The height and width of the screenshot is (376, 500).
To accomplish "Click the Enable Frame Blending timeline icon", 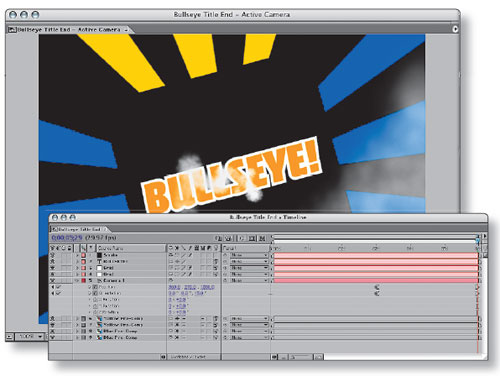I will pos(252,238).
